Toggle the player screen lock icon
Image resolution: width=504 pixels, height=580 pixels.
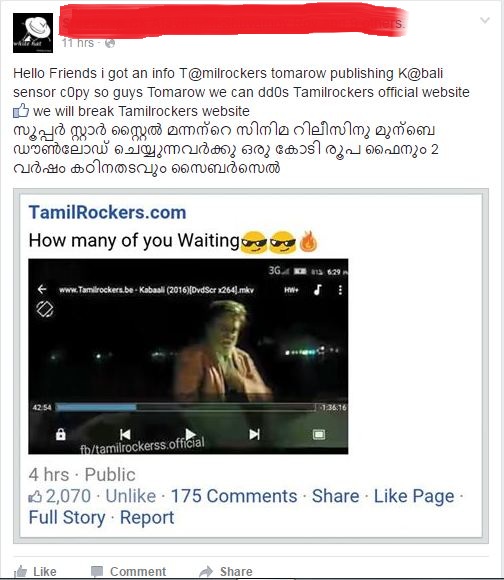(x=61, y=434)
